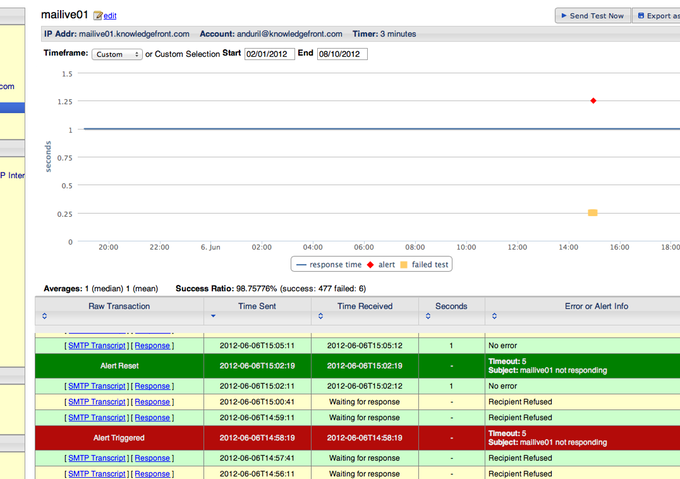
Task: Sort by the Error or Alert Info arrows
Action: [x=494, y=316]
